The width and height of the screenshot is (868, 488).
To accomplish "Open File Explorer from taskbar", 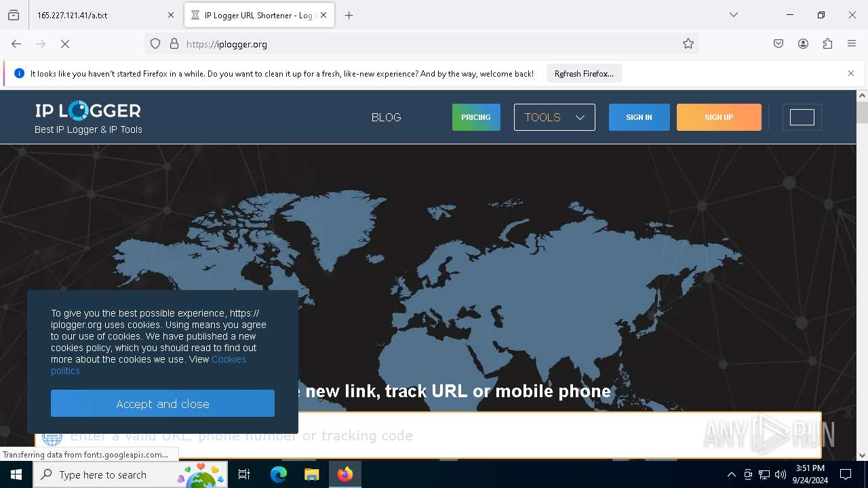I will tap(311, 474).
